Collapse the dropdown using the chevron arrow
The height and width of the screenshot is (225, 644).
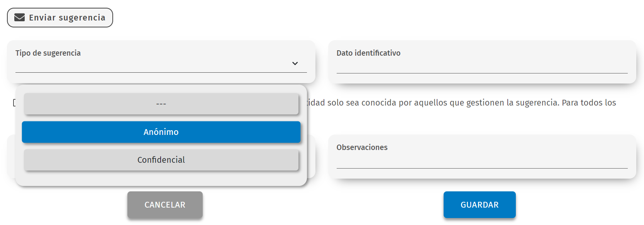[x=295, y=63]
